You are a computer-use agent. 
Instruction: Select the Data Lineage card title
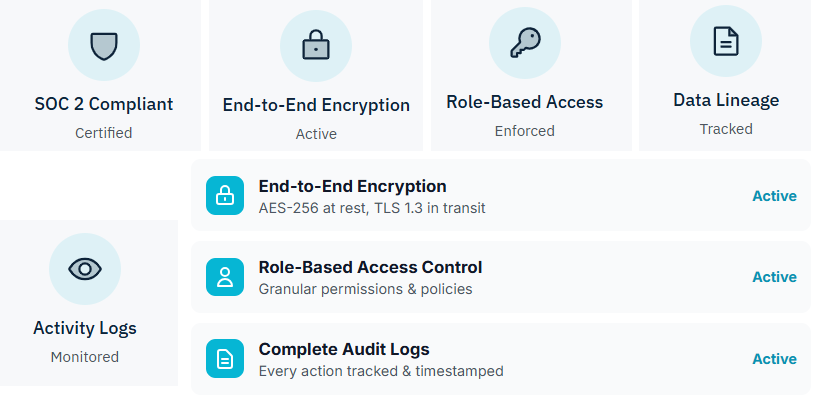(x=726, y=100)
